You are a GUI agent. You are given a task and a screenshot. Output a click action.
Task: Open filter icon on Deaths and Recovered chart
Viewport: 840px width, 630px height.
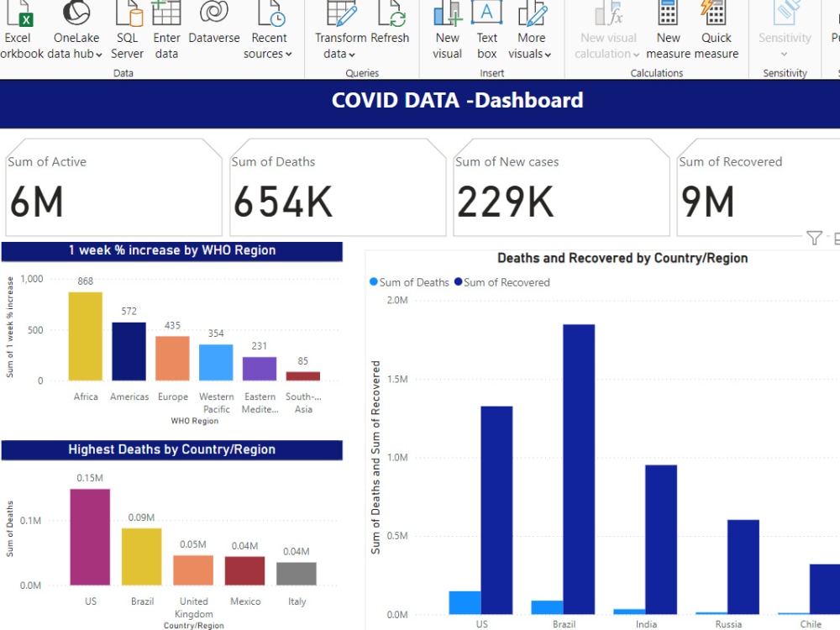pyautogui.click(x=814, y=238)
